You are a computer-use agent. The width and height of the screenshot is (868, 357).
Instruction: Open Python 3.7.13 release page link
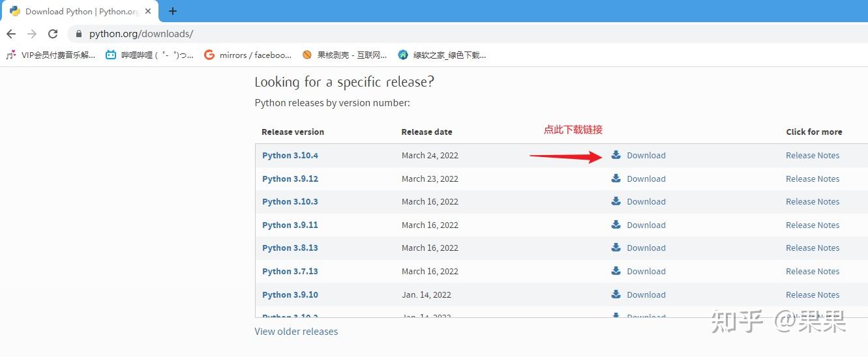click(290, 272)
